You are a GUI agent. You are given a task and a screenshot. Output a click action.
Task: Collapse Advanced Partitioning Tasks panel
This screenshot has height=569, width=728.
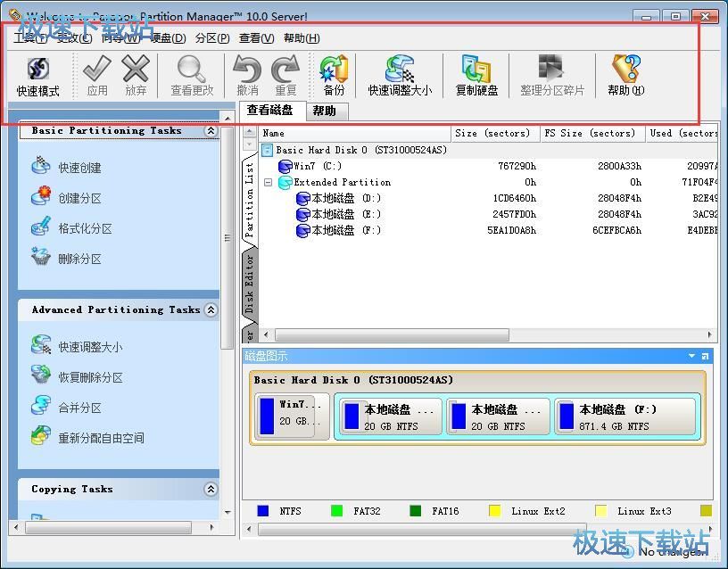pos(211,309)
